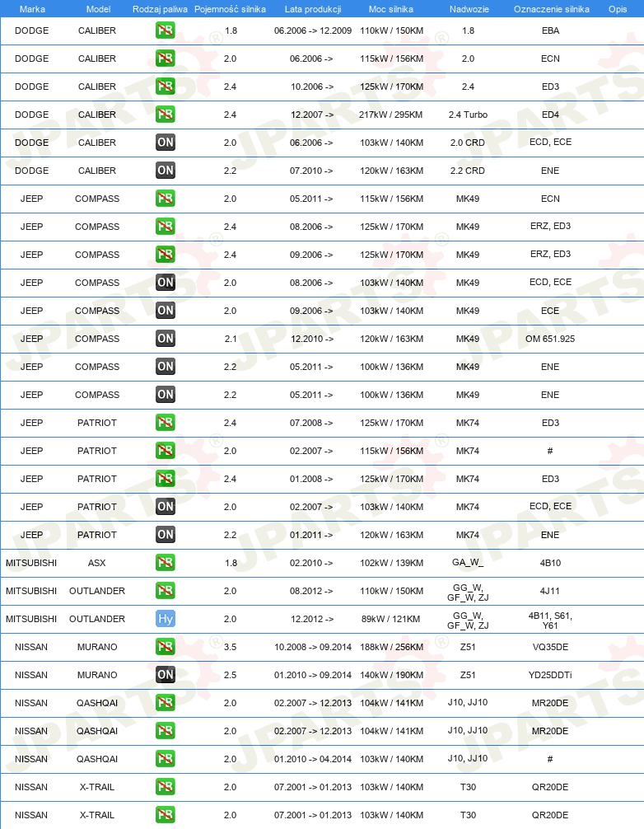Select the 06.2006 -> 12.2009 production years
Viewport: 644px width, 829px height.
pos(313,30)
